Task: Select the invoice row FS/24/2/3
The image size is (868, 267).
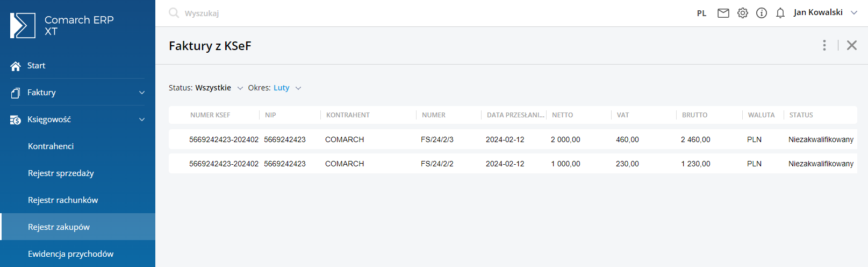Action: (437, 139)
